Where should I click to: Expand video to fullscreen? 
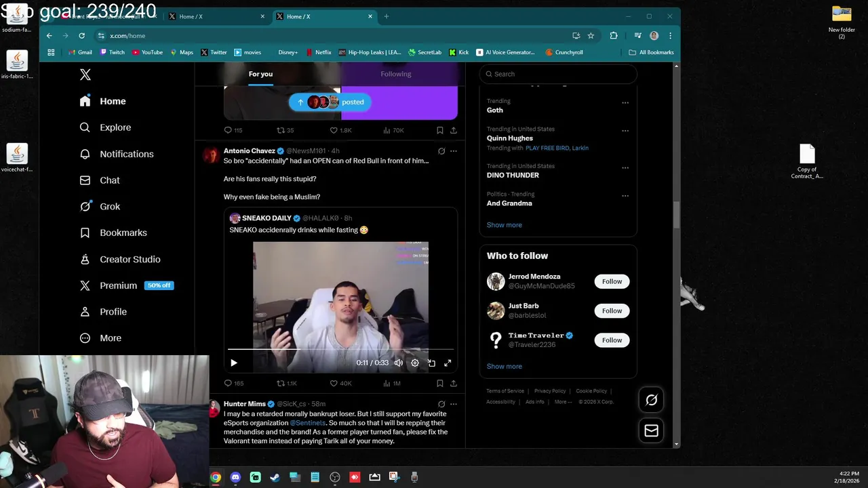pos(448,363)
